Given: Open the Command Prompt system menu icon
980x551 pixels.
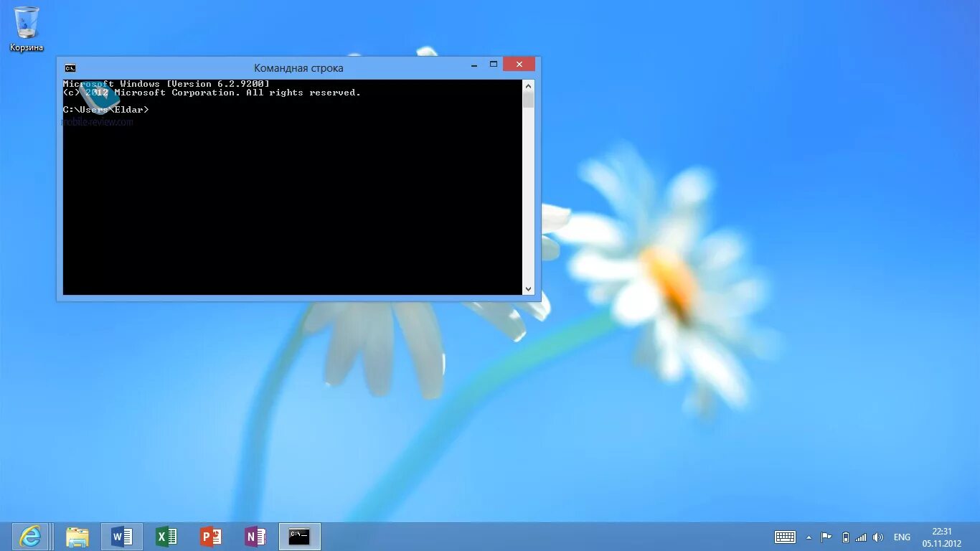Looking at the screenshot, I should [x=70, y=67].
